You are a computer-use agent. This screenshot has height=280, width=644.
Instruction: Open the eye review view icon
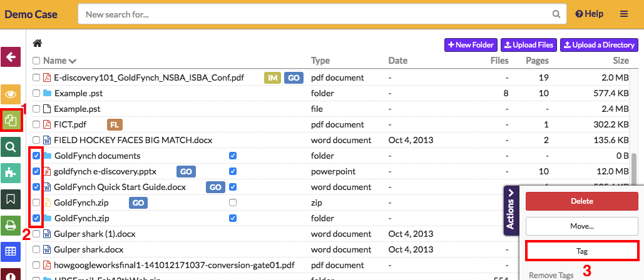[x=11, y=95]
